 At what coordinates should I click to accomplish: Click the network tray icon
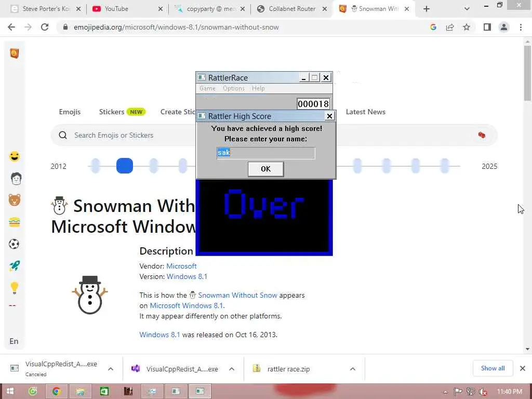point(471,392)
